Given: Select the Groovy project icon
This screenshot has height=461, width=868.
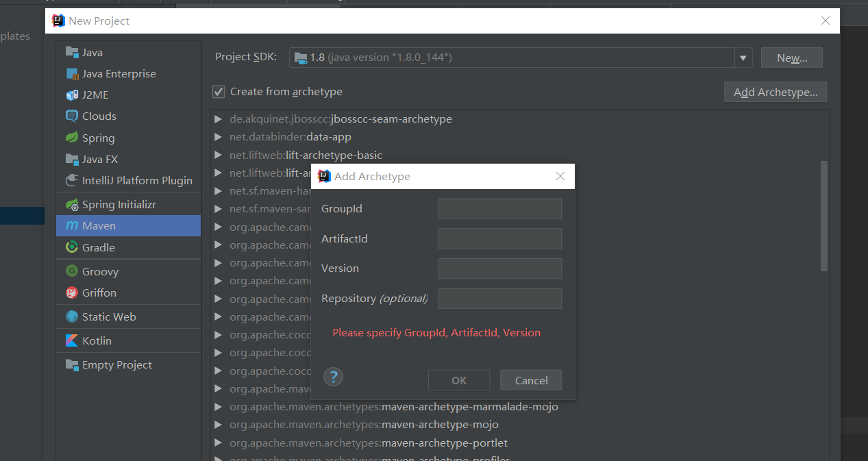Looking at the screenshot, I should pos(72,271).
